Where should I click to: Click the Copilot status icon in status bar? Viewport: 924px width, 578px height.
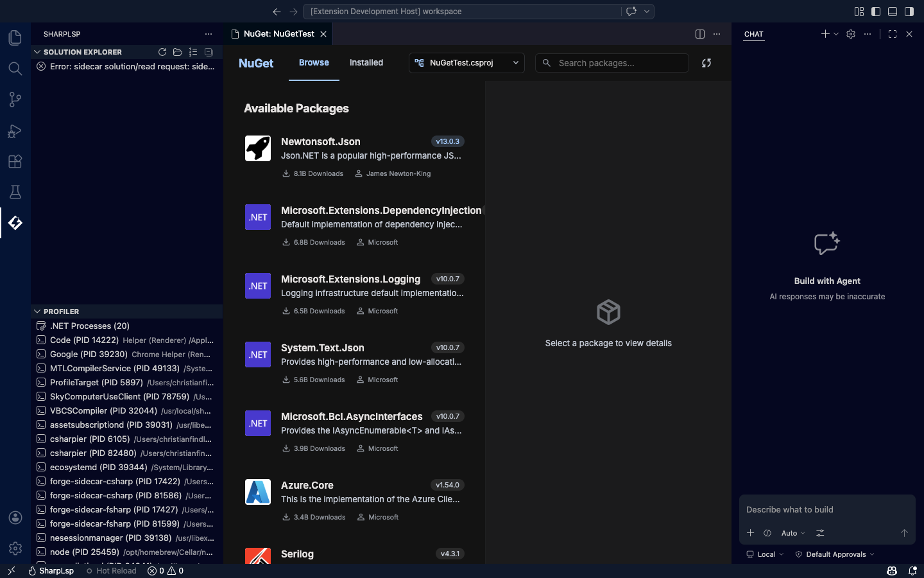click(892, 571)
